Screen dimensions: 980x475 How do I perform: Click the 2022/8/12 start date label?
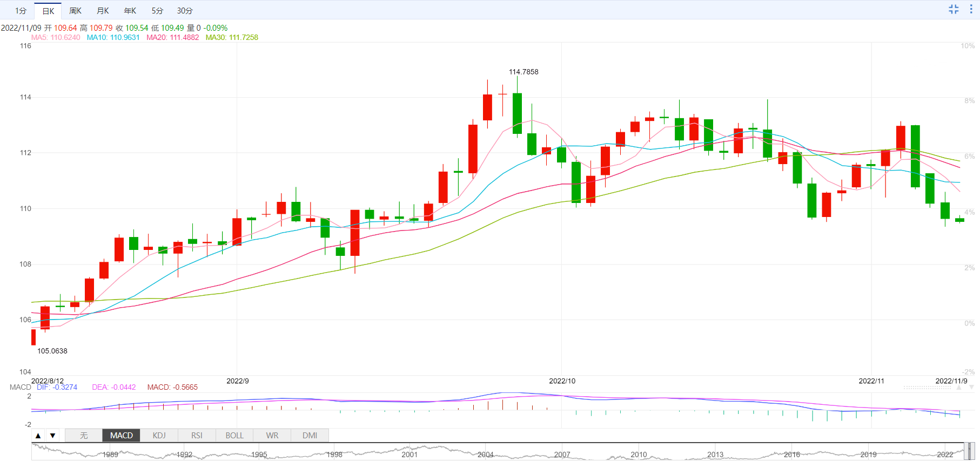(48, 381)
